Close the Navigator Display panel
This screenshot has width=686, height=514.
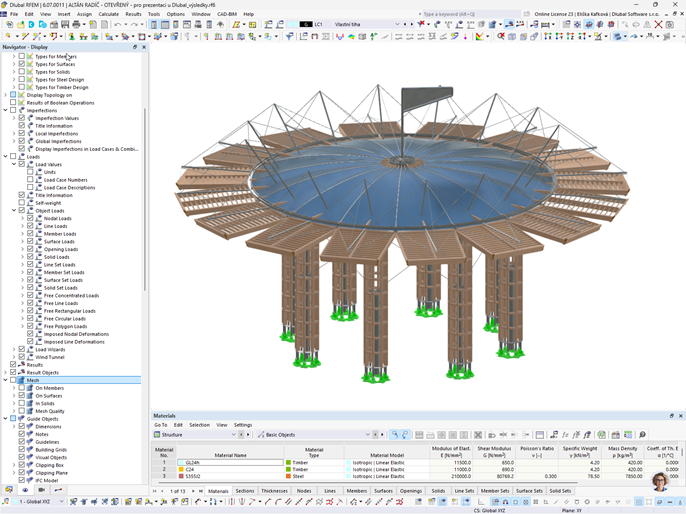click(x=144, y=47)
